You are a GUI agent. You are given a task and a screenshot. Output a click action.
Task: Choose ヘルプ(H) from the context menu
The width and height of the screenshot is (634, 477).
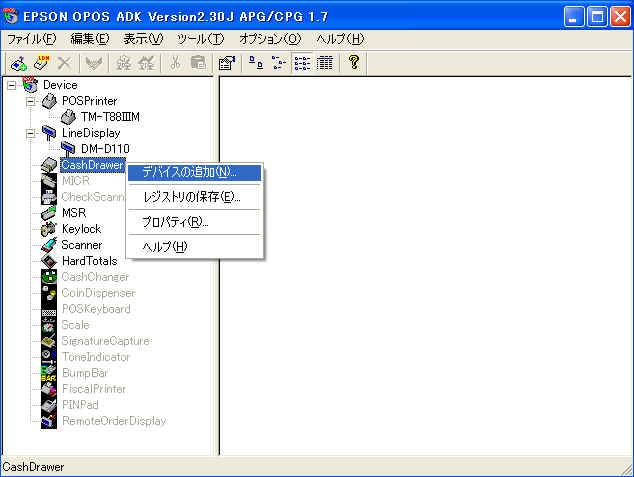pyautogui.click(x=194, y=247)
